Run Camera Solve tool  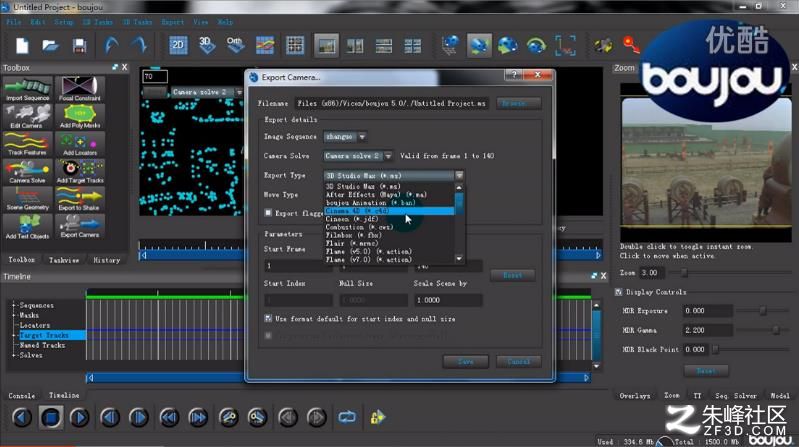tap(28, 171)
